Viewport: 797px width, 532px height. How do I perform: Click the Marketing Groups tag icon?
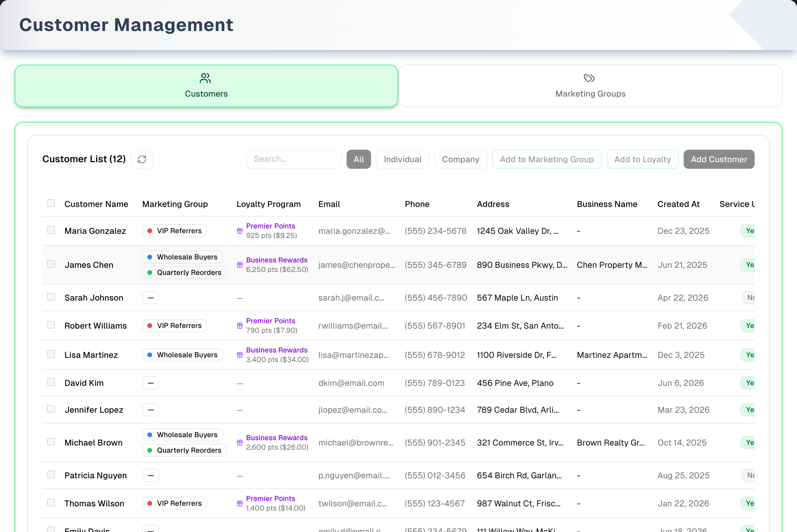pos(589,78)
